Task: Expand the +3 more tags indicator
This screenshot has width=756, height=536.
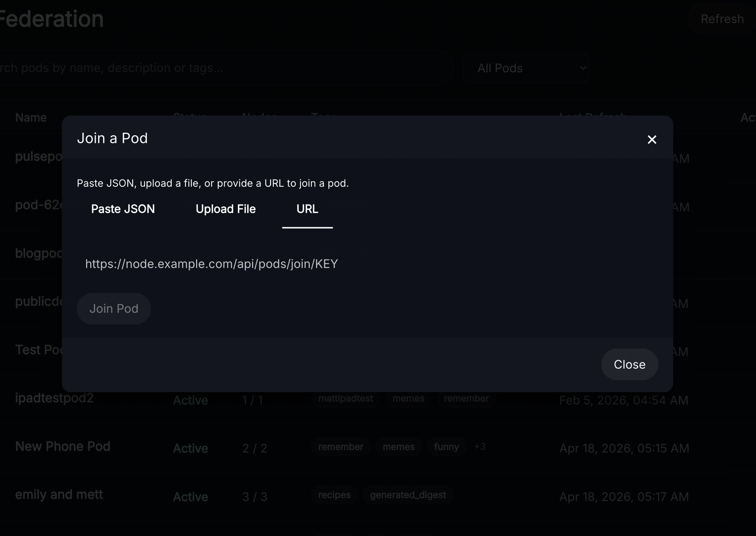Action: click(x=480, y=447)
